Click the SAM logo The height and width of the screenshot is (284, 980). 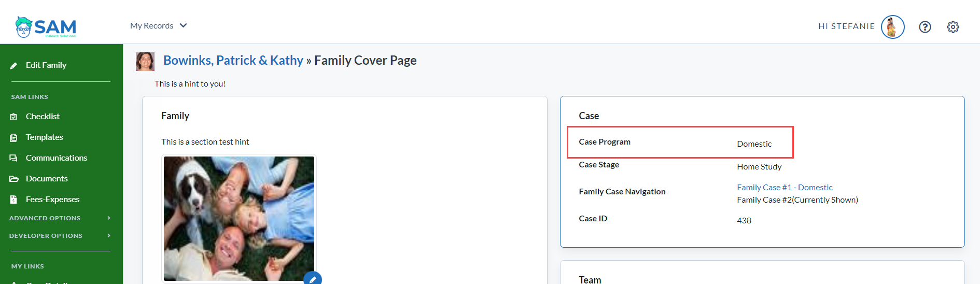[46, 27]
